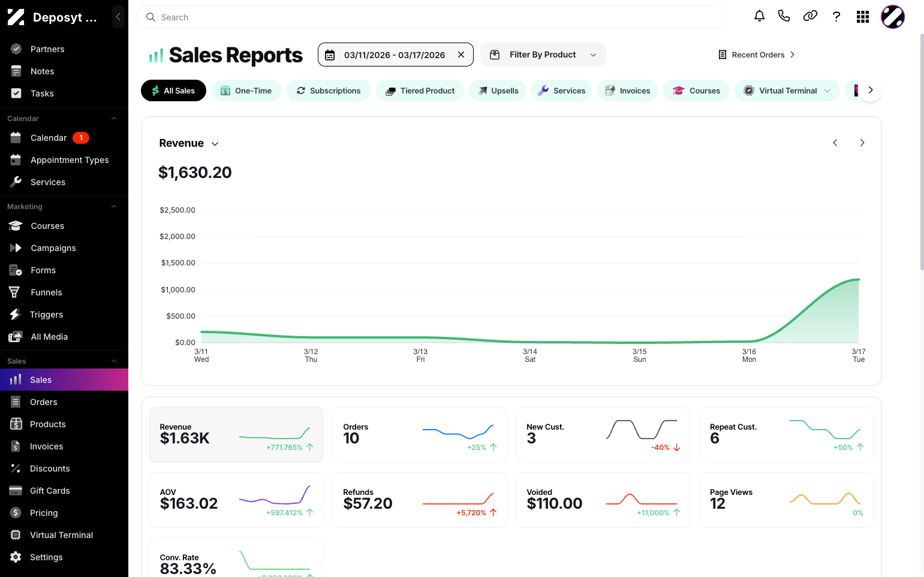Click in the Search field
This screenshot has width=924, height=577.
(431, 17)
